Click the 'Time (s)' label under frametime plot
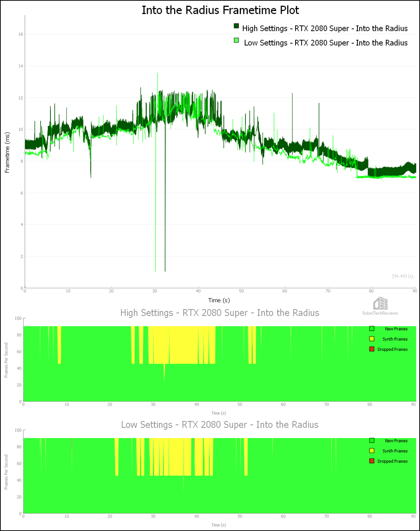Screen dimensions: 420x531 [219, 300]
